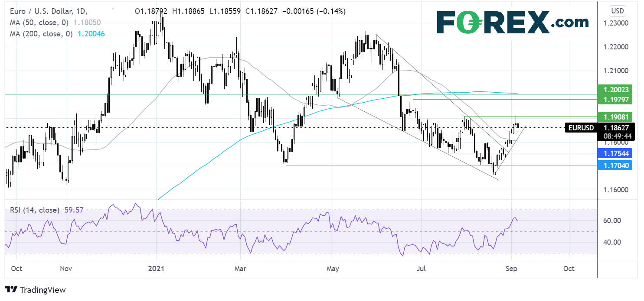Click the 1.19081 green price label

(615, 117)
